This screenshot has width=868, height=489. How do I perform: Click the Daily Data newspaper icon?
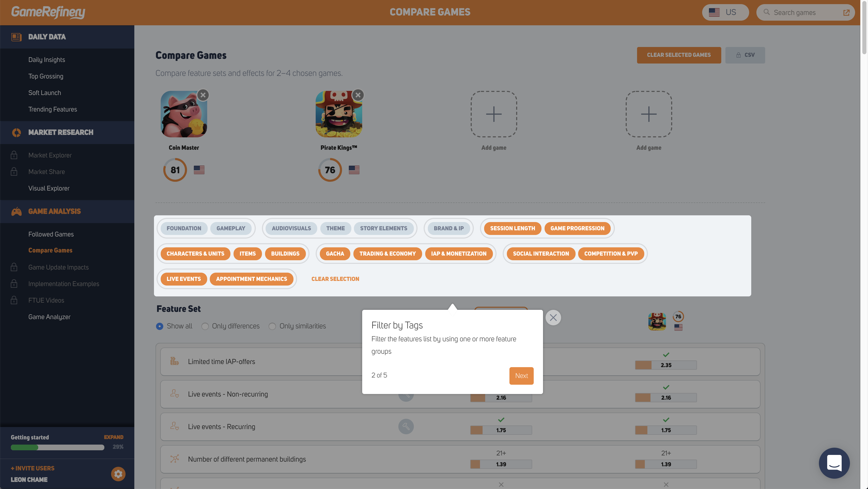pyautogui.click(x=16, y=37)
